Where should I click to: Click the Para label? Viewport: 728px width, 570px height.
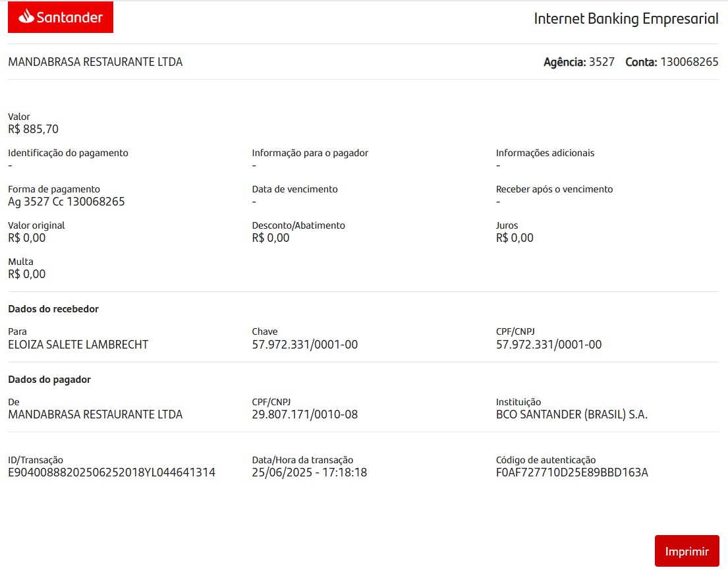click(17, 331)
